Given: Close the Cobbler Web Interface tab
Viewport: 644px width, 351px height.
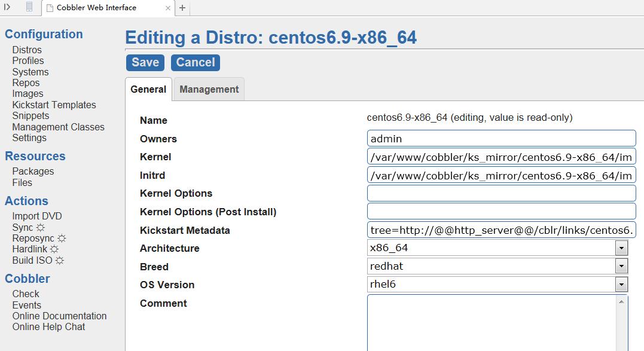Looking at the screenshot, I should tap(168, 8).
